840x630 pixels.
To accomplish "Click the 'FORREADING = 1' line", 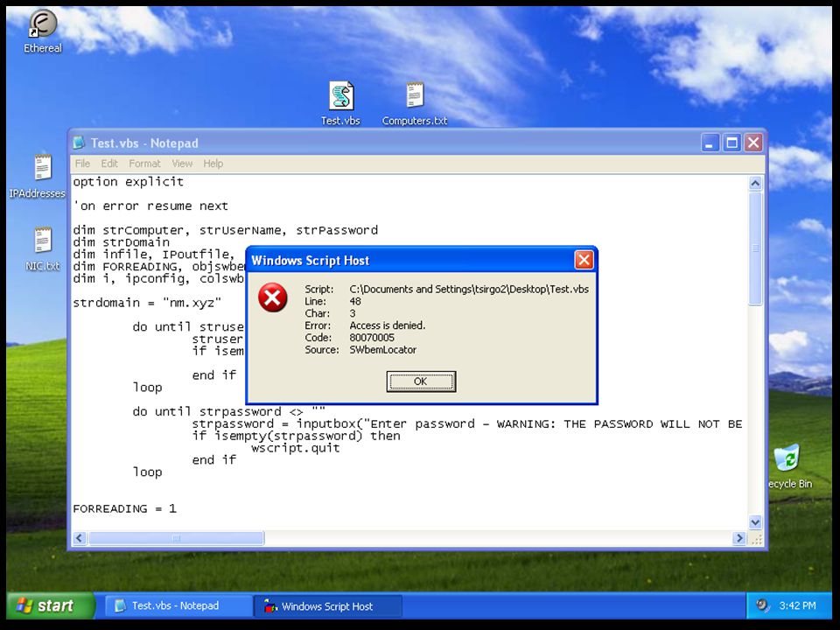I will coord(125,509).
